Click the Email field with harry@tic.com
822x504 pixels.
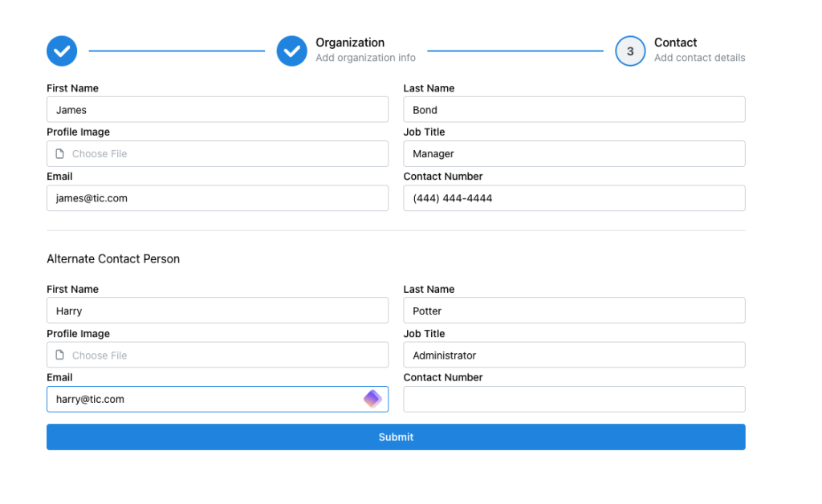pos(201,399)
